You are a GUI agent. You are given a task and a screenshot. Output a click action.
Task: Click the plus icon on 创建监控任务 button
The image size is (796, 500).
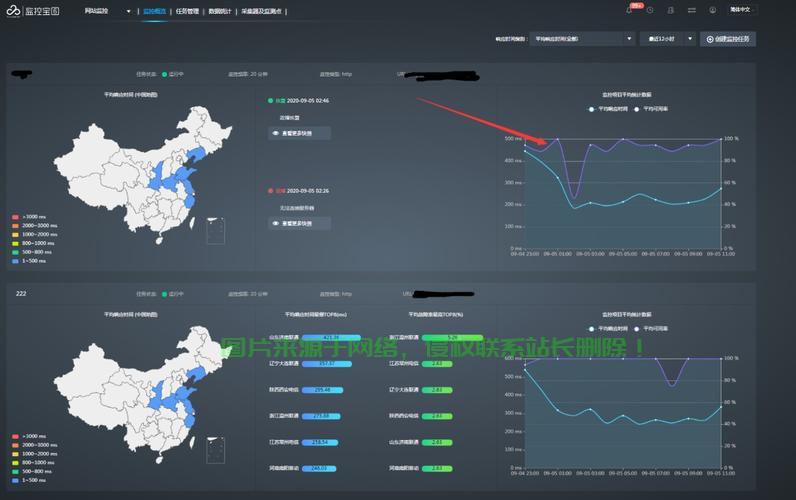[x=710, y=39]
